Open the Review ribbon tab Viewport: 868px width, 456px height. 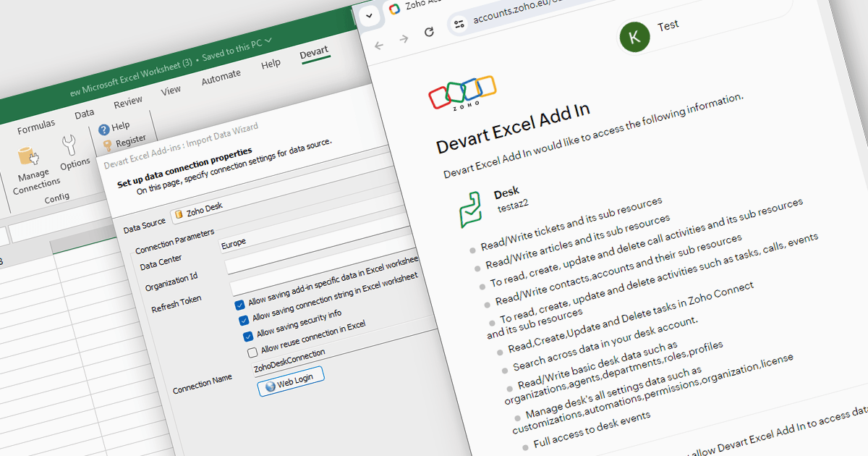click(128, 101)
